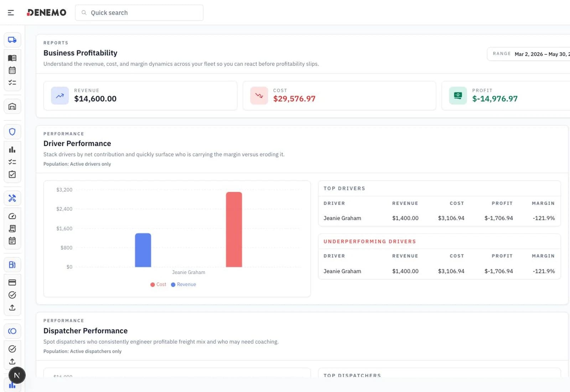This screenshot has height=392, width=570.
Task: Click the blue revenue bar
Action: point(143,250)
